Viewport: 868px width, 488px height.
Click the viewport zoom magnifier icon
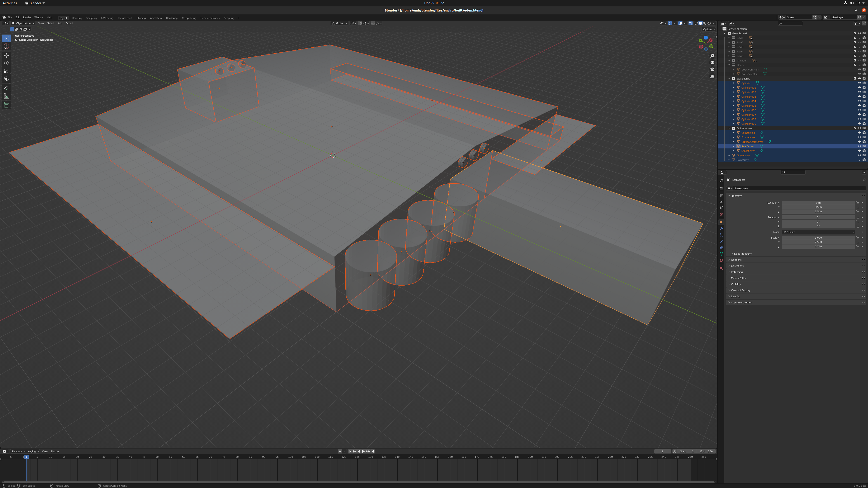coord(712,56)
